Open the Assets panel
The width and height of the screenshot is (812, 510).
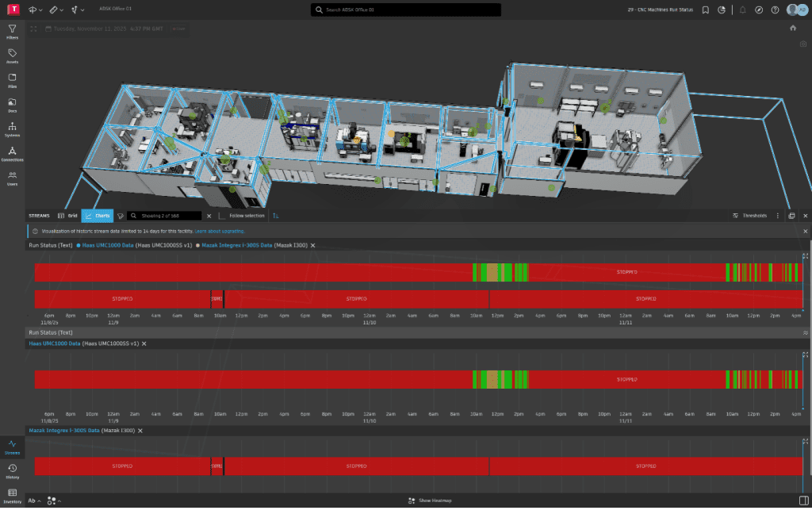13,55
